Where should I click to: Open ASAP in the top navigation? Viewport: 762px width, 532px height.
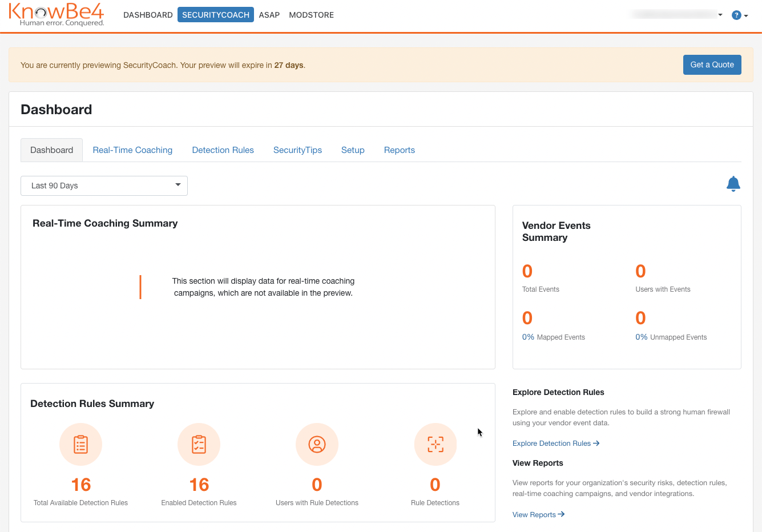coord(269,15)
